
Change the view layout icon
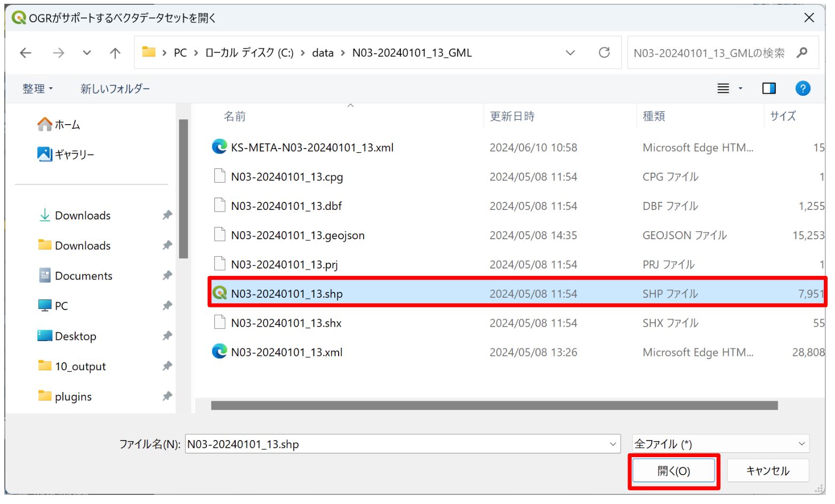tap(723, 88)
